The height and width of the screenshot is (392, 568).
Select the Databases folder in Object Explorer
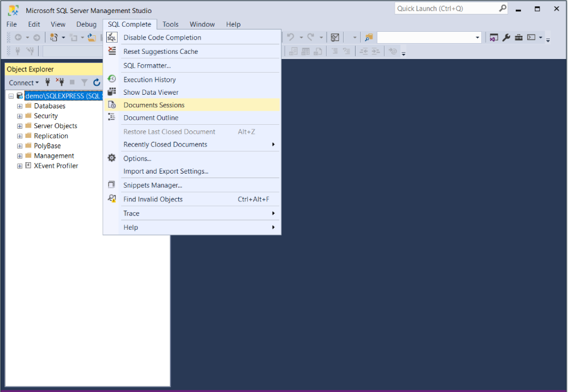(x=49, y=106)
